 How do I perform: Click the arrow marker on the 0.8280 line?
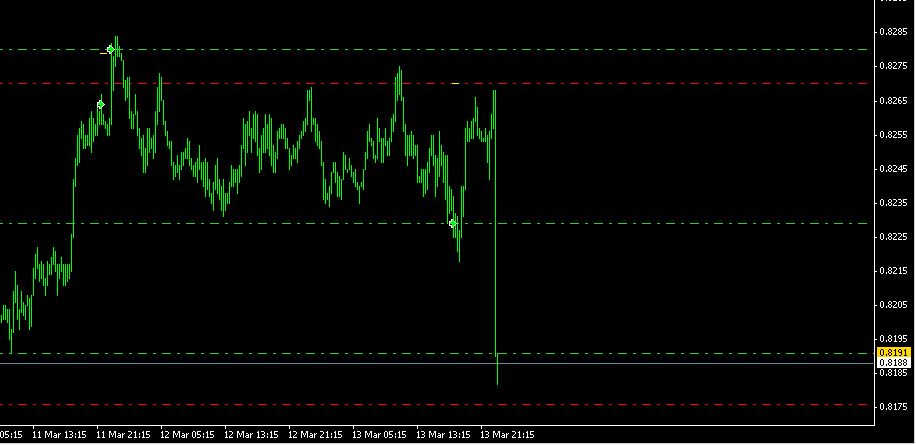click(x=111, y=50)
